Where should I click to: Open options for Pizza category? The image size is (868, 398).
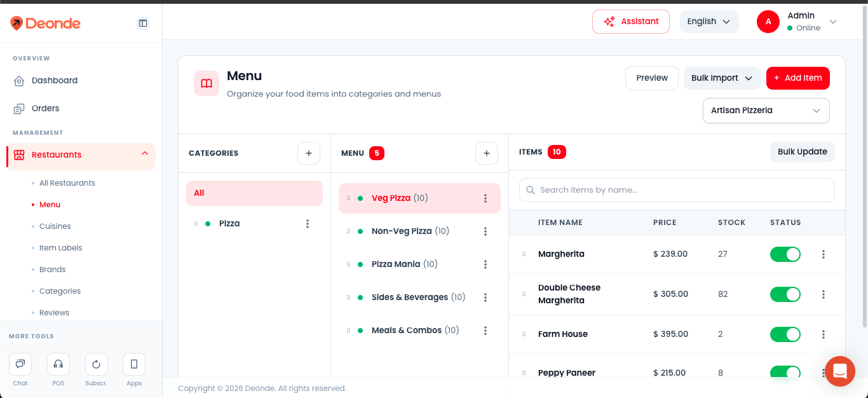coord(308,224)
